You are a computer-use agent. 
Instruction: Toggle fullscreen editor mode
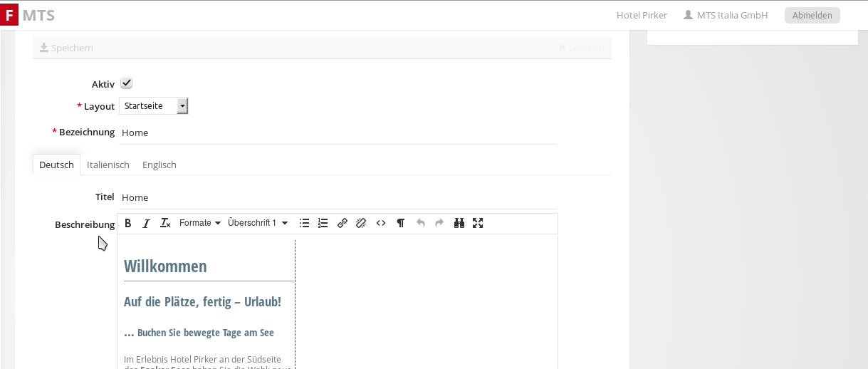pos(478,223)
